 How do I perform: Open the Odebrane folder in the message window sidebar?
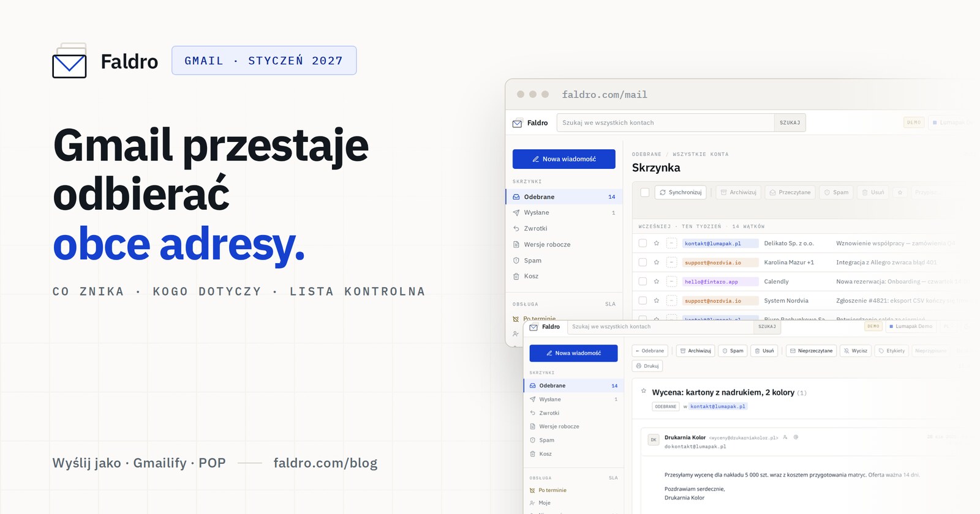(x=573, y=386)
